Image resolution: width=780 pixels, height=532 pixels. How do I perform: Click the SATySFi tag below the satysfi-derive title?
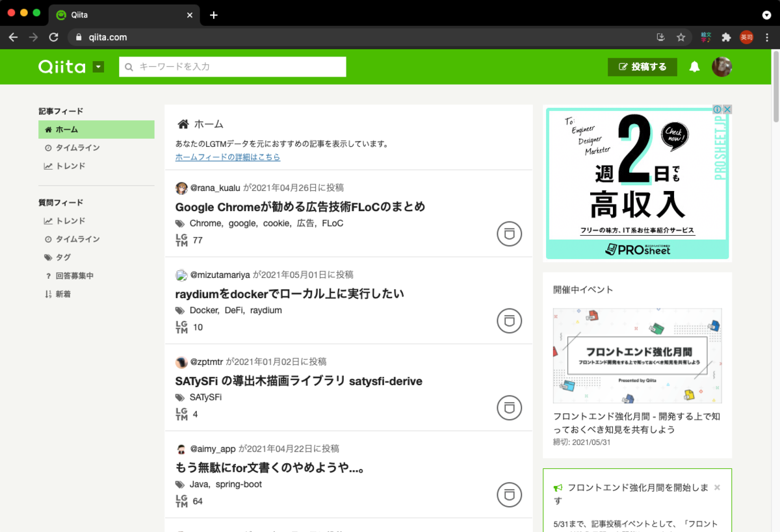pos(205,398)
